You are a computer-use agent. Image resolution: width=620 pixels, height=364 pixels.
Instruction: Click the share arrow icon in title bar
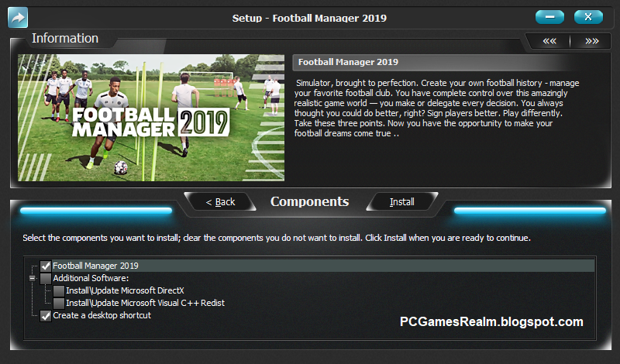tap(18, 17)
